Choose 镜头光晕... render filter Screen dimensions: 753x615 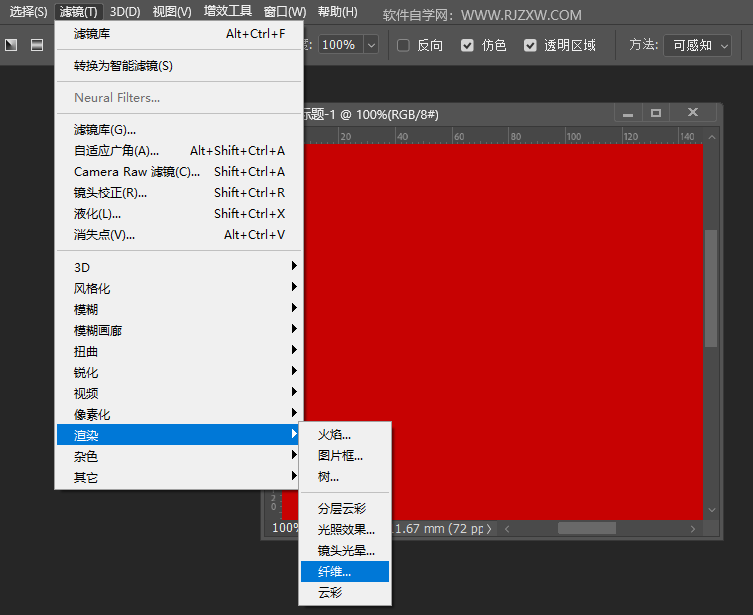pyautogui.click(x=345, y=551)
